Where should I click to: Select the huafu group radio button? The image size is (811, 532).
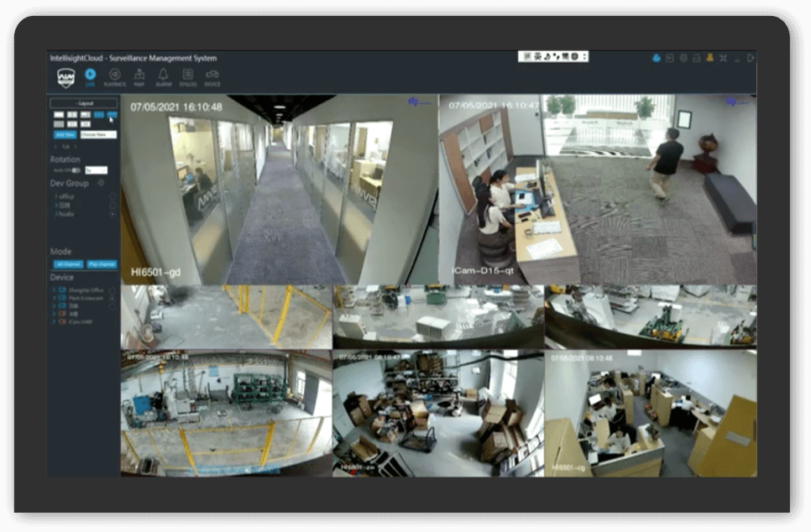tap(112, 214)
